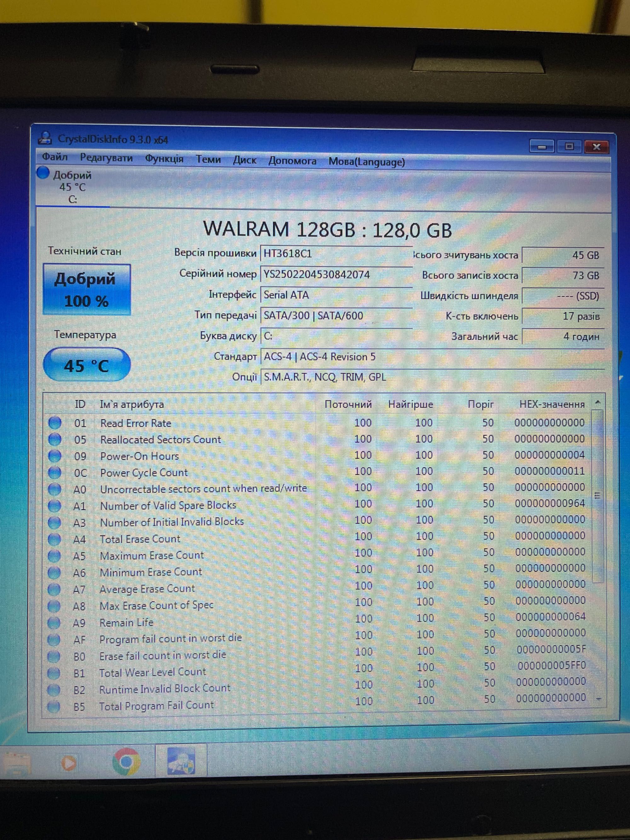Viewport: 630px width, 840px height.
Task: Open Google Chrome from the taskbar
Action: (x=126, y=761)
